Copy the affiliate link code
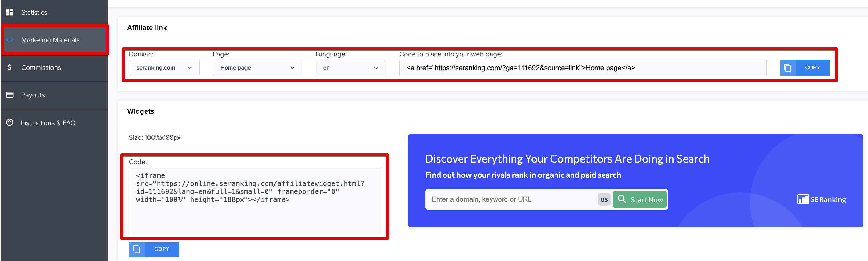868x261 pixels. [x=805, y=68]
